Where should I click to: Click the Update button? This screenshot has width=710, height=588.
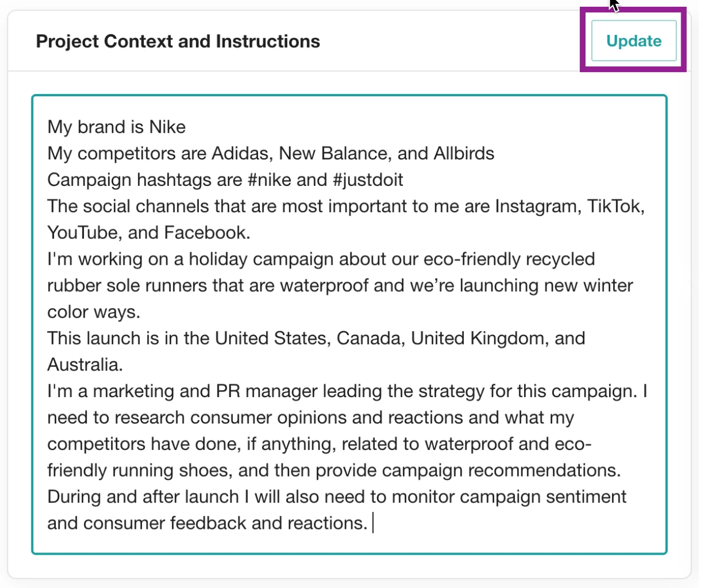point(633,41)
